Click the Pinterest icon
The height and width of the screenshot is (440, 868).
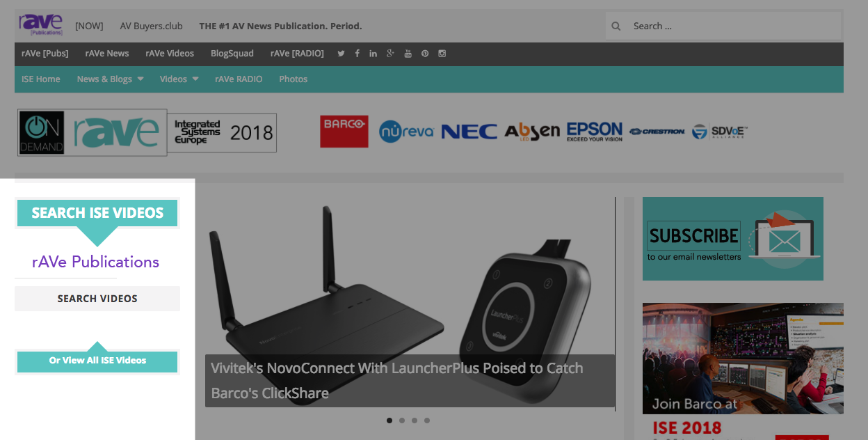[x=424, y=54]
